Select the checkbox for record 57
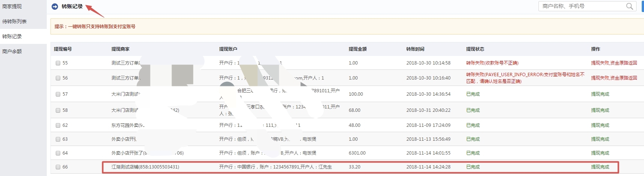 pyautogui.click(x=58, y=94)
